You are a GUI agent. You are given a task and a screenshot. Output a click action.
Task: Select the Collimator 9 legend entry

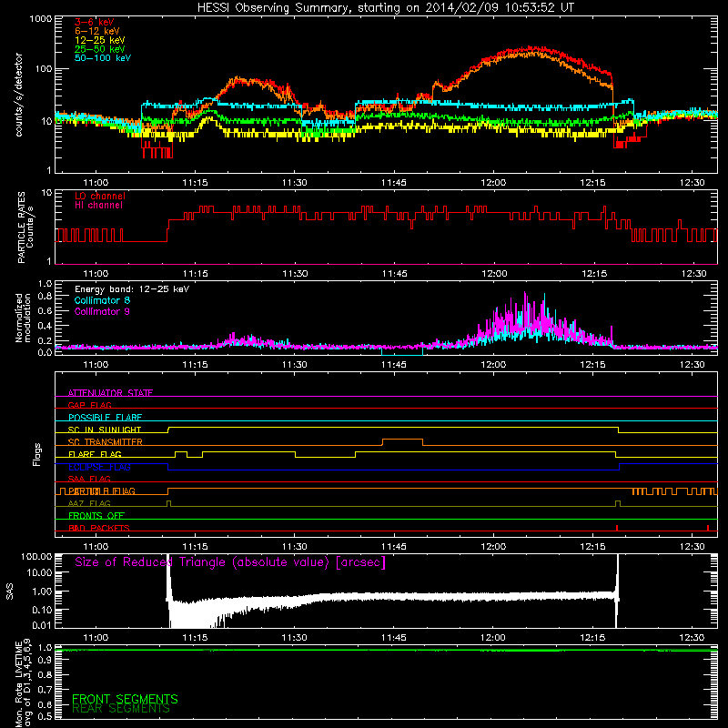coord(102,311)
